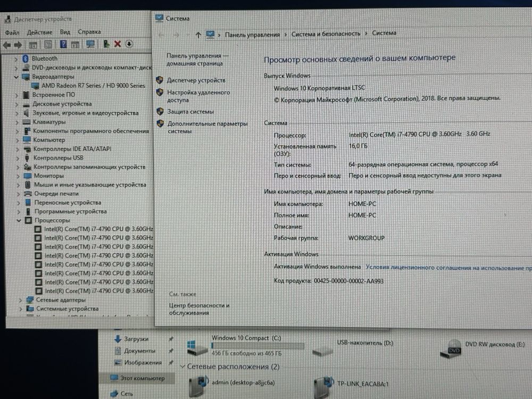This screenshot has height=399, width=532.
Task: Open Центр безопасности и обслуживания link
Action: (199, 309)
